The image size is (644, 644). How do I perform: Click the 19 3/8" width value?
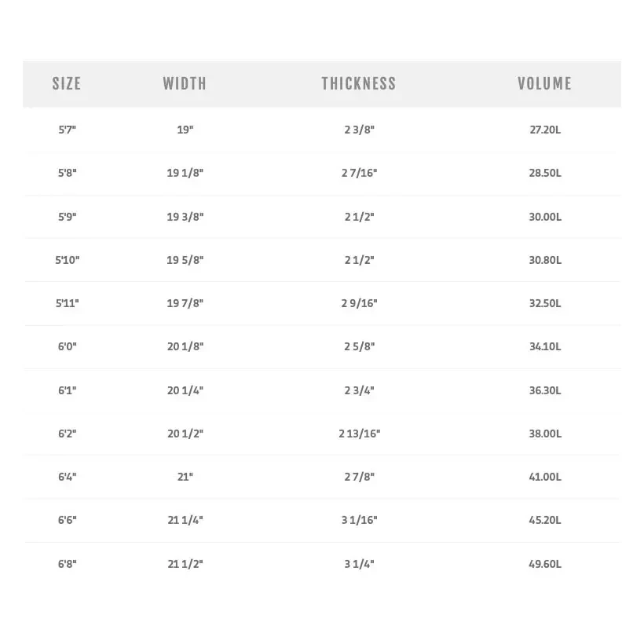(x=185, y=216)
